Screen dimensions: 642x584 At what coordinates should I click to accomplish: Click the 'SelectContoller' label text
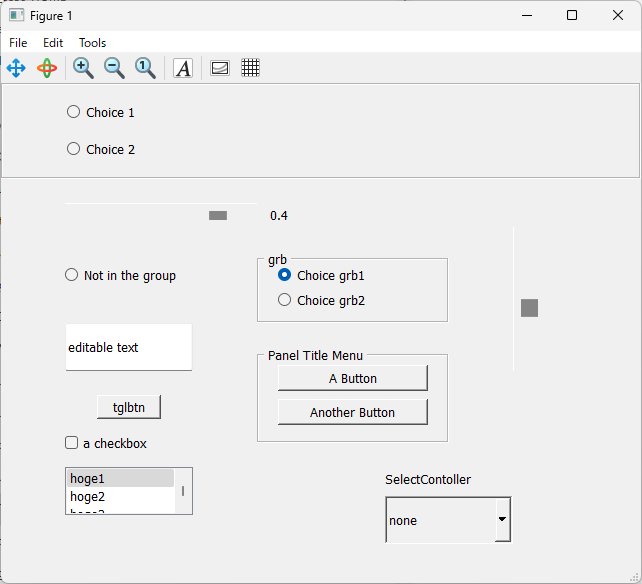click(428, 480)
